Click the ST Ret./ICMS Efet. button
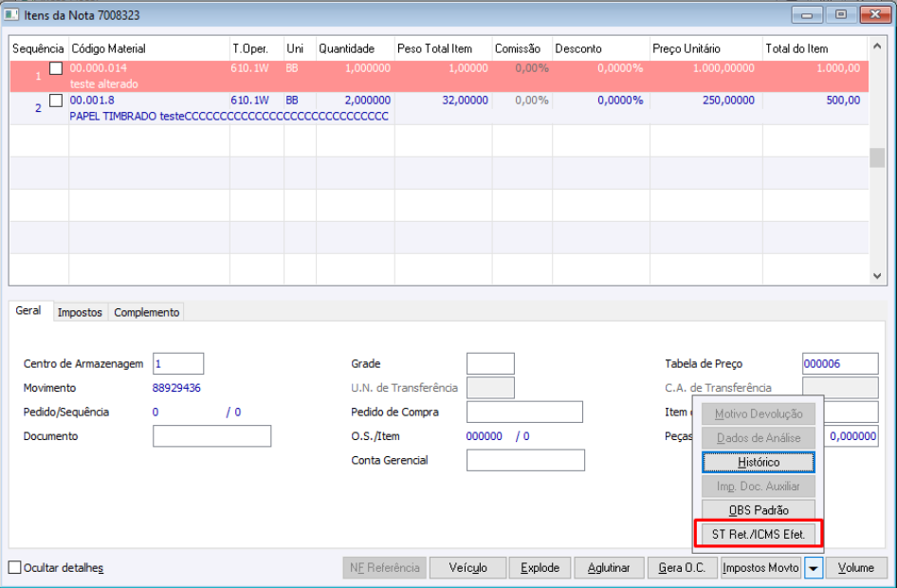Viewport: 897px width, 588px height. [x=758, y=534]
